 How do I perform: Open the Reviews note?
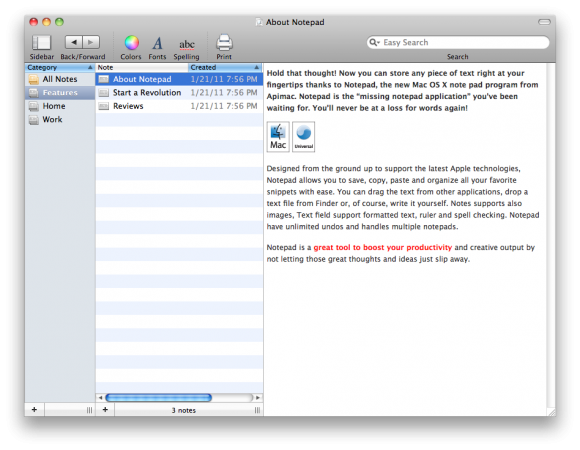coord(179,106)
